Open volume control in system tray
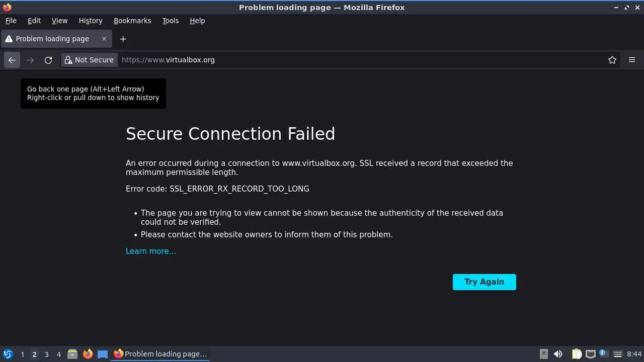The height and width of the screenshot is (362, 644). click(x=558, y=354)
